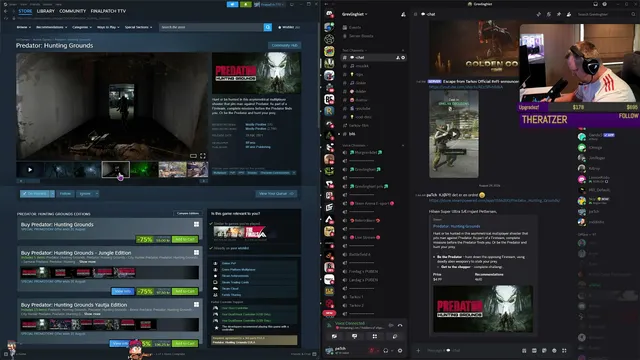Play the Escape from Tarkov video in Discord
640x360 pixels.
coord(454,134)
